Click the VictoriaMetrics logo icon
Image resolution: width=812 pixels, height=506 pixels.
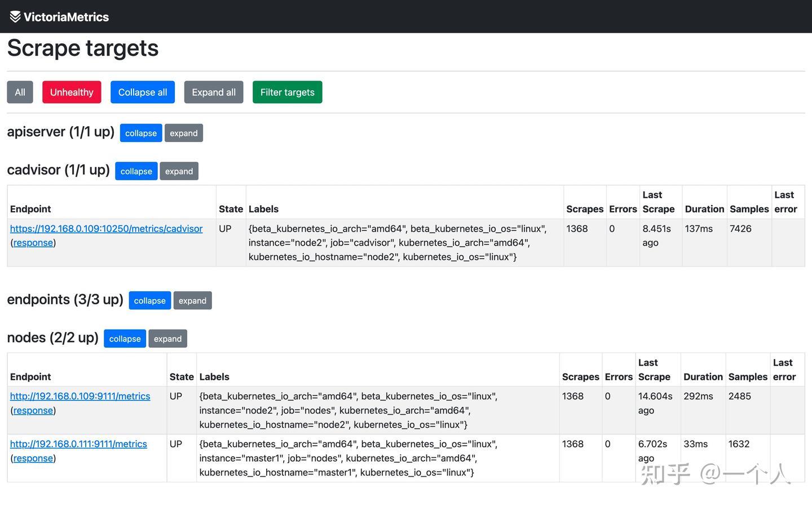[x=15, y=17]
